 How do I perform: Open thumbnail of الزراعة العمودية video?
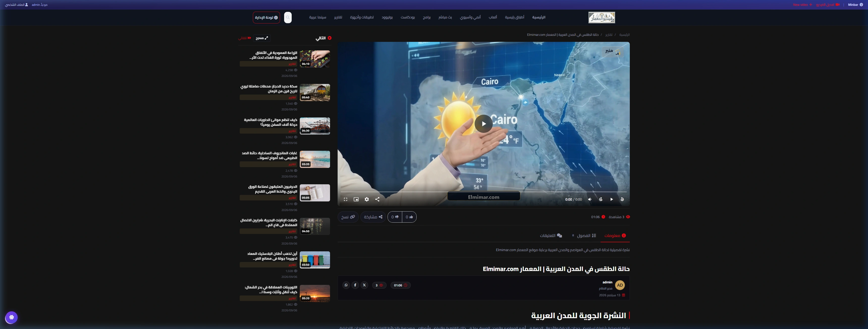[x=315, y=59]
